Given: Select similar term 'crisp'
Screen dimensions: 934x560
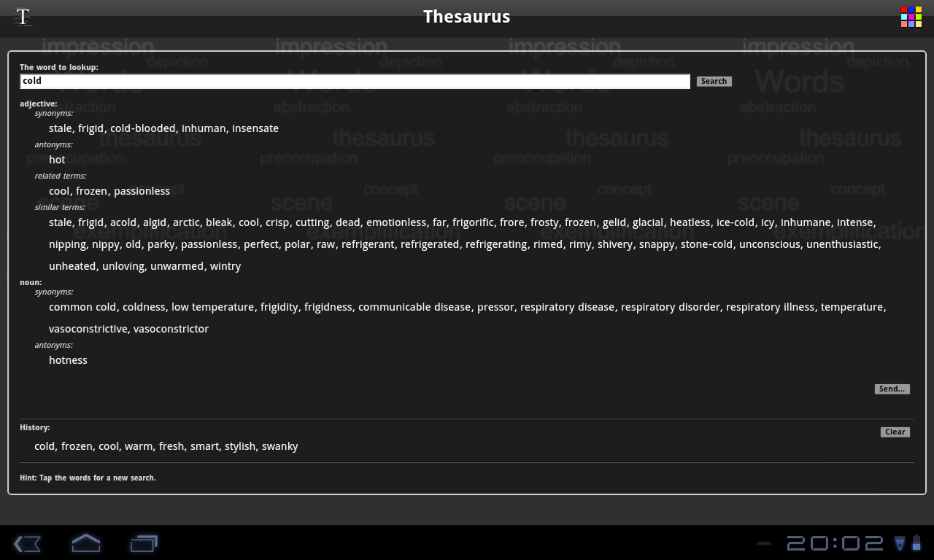Looking at the screenshot, I should point(277,222).
